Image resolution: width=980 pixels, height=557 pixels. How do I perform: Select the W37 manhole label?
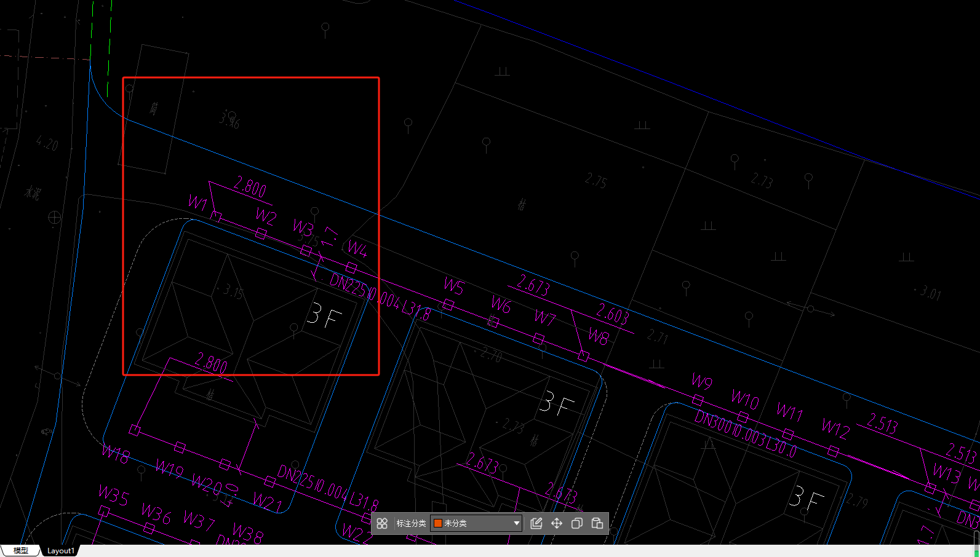(199, 521)
